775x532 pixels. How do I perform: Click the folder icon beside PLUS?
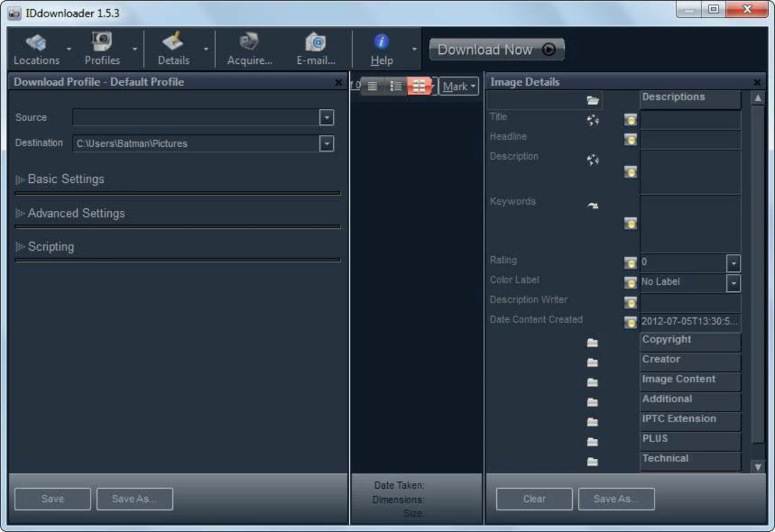(592, 442)
